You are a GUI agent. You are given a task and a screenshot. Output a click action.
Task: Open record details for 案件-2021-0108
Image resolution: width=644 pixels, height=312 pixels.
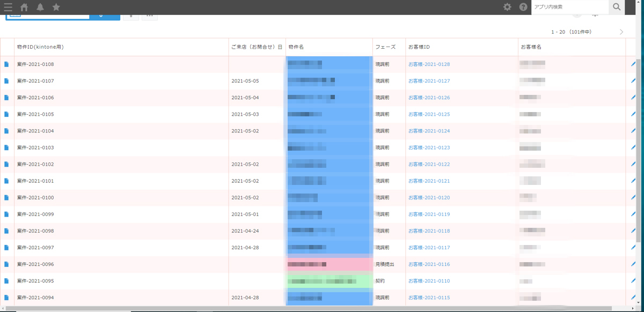click(x=7, y=64)
